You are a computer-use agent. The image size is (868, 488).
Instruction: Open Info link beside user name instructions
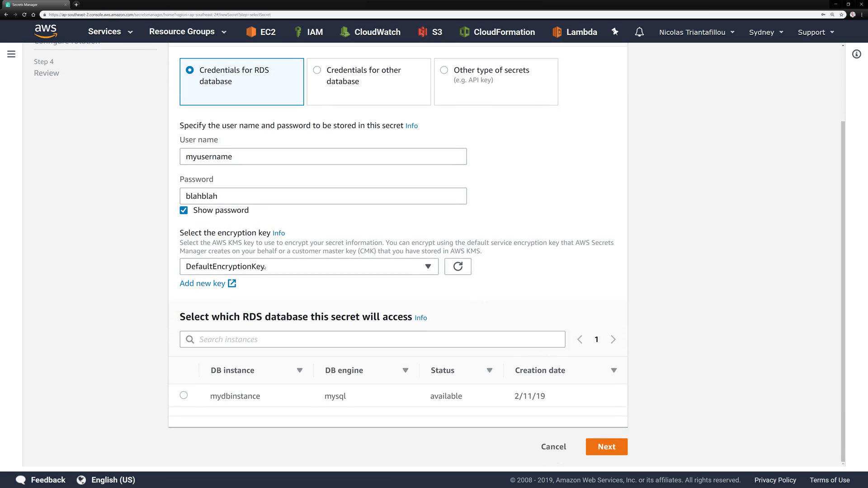point(411,126)
